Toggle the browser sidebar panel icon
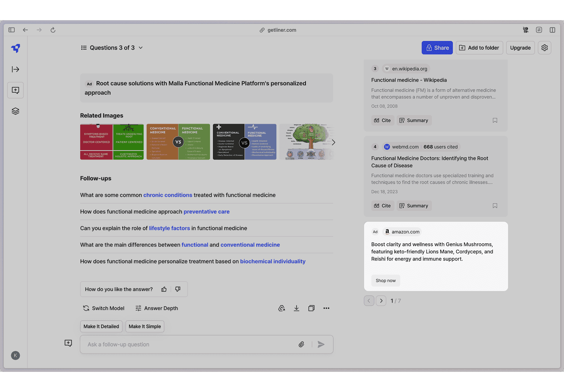This screenshot has height=392, width=564. click(x=12, y=30)
